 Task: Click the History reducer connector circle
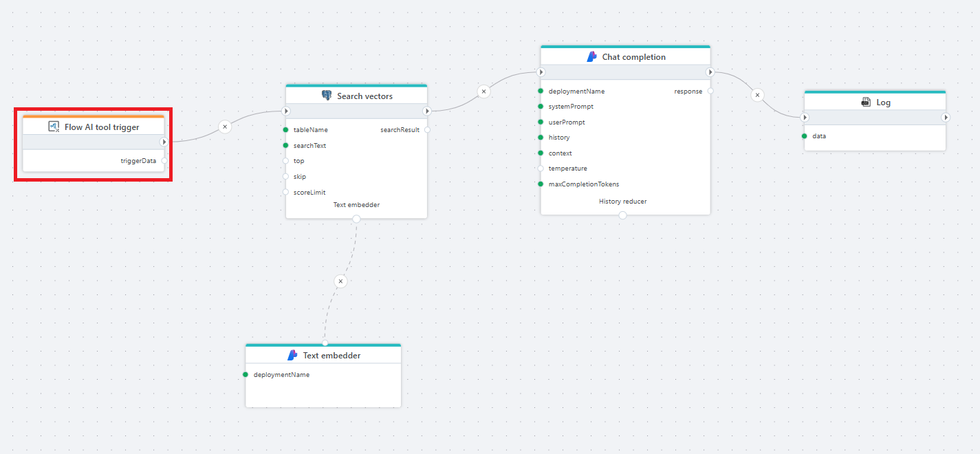click(x=622, y=215)
